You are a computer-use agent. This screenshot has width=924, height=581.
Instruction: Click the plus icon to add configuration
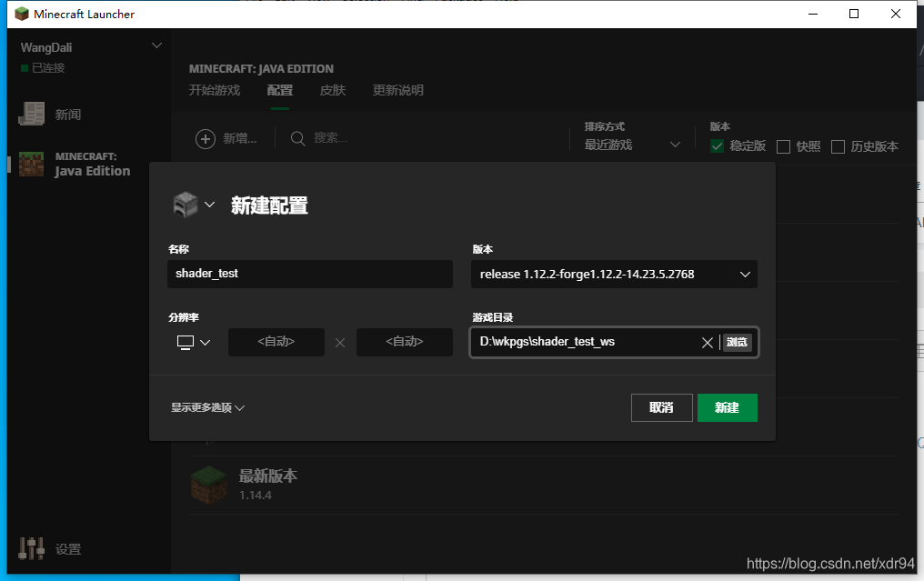point(205,139)
